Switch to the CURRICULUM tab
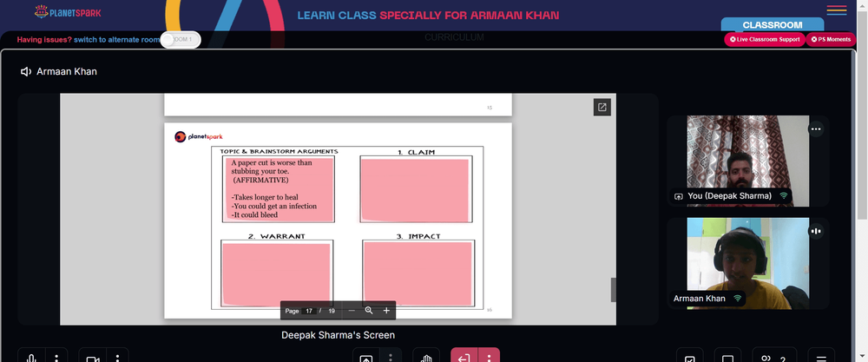868x362 pixels. 454,37
